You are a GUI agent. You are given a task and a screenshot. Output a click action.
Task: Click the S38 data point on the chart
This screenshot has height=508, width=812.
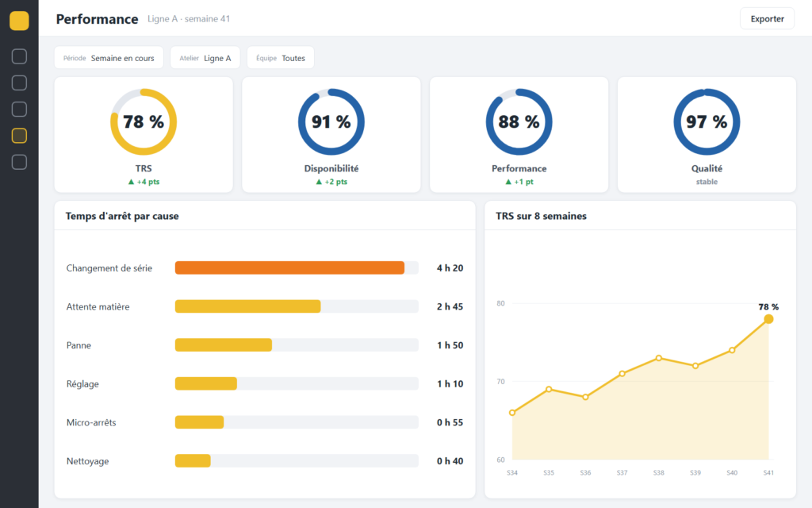(659, 358)
